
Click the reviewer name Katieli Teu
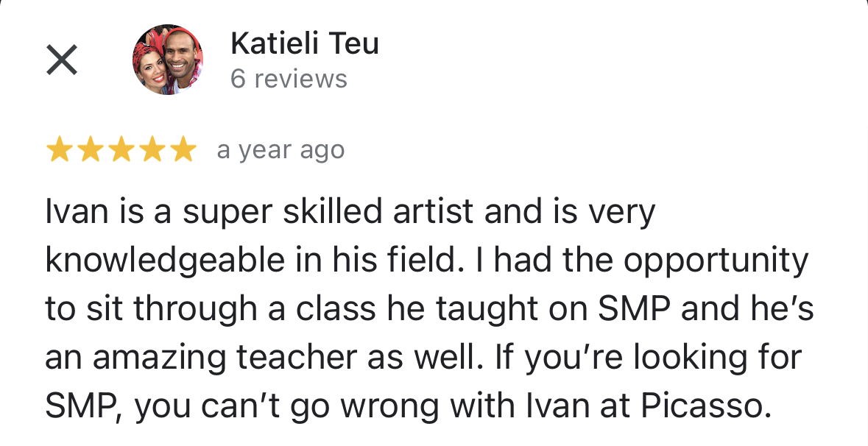point(305,43)
